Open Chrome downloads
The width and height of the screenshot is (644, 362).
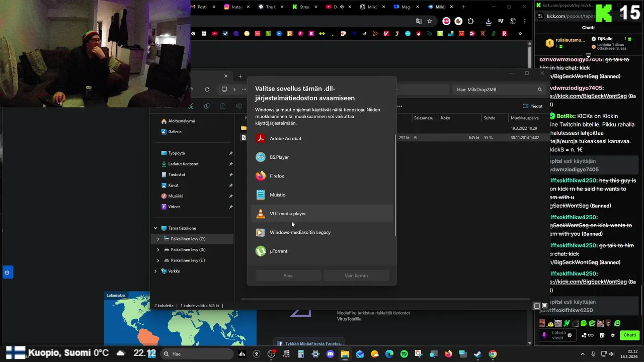point(489,21)
